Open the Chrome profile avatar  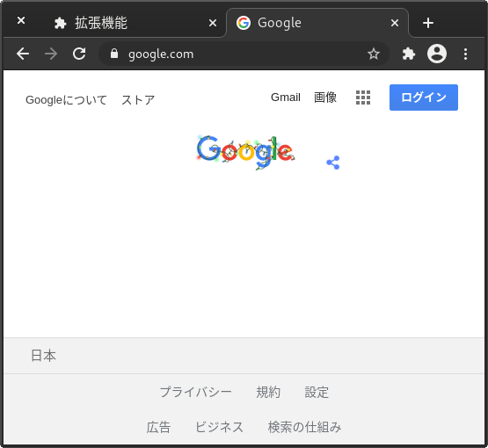coord(437,54)
